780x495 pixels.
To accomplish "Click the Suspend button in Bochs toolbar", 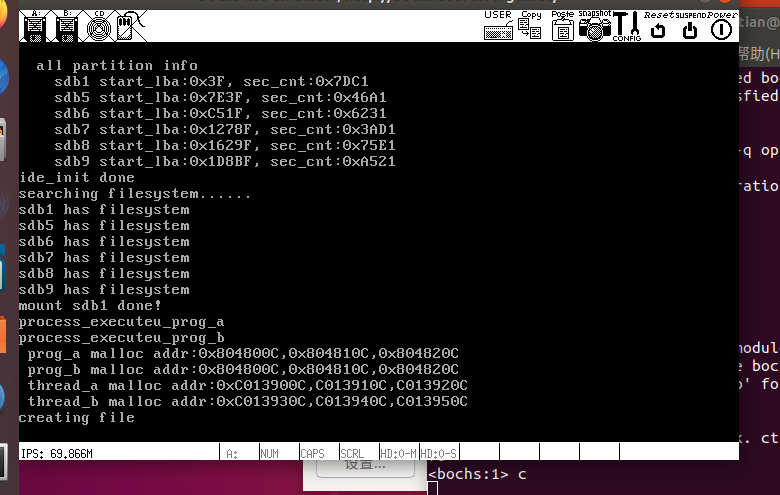I will [690, 26].
